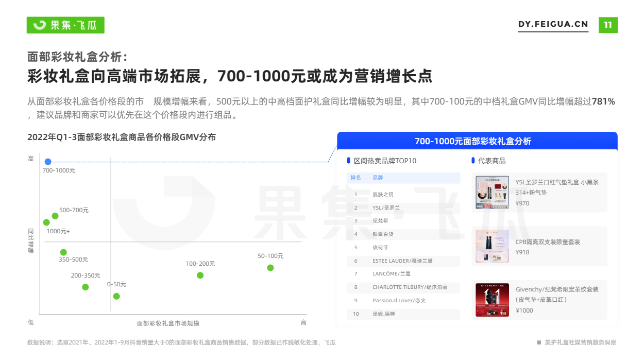Open the YSL gift box product thumbnail
Viewport: 644px width, 362px height.
coord(492,193)
